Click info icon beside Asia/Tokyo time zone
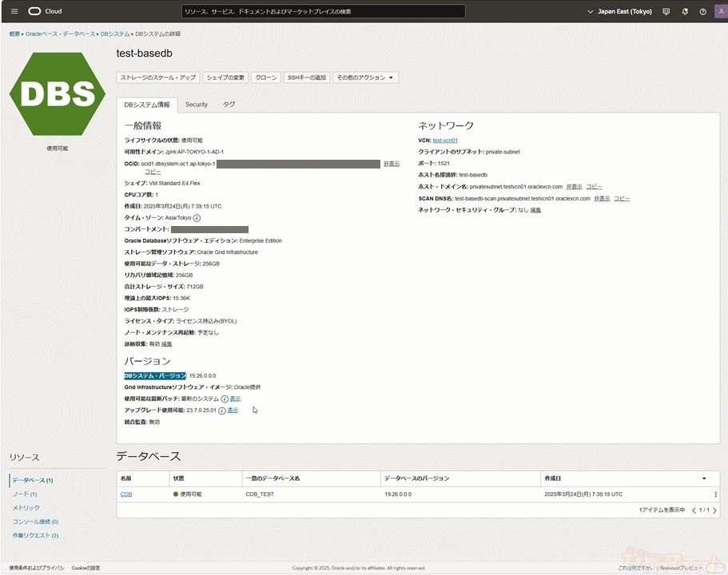 coord(197,217)
